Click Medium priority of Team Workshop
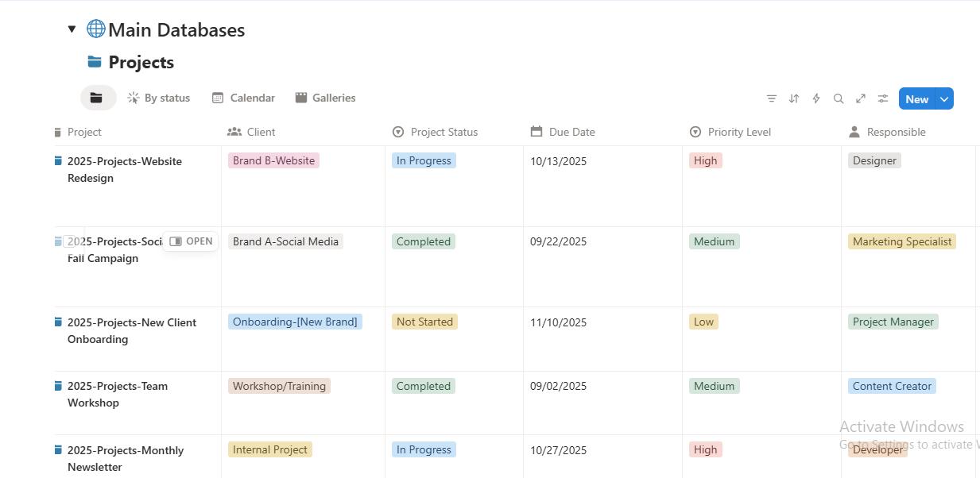The width and height of the screenshot is (980, 478). [715, 386]
